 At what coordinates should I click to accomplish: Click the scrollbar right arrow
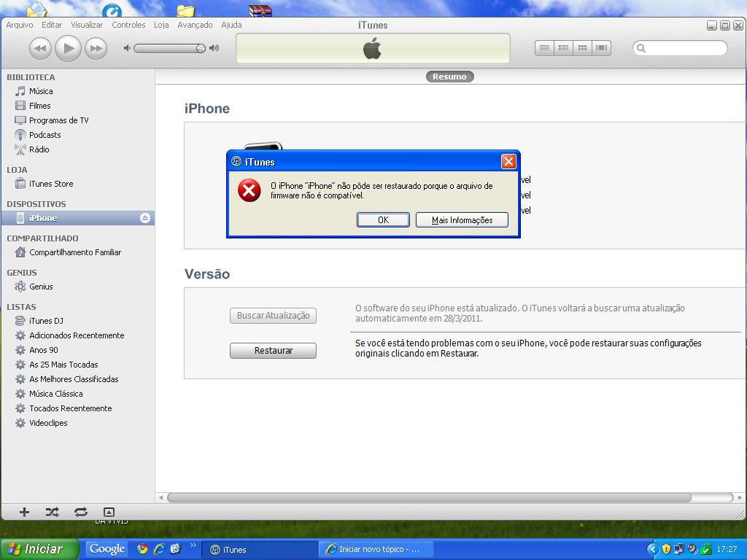[x=740, y=497]
